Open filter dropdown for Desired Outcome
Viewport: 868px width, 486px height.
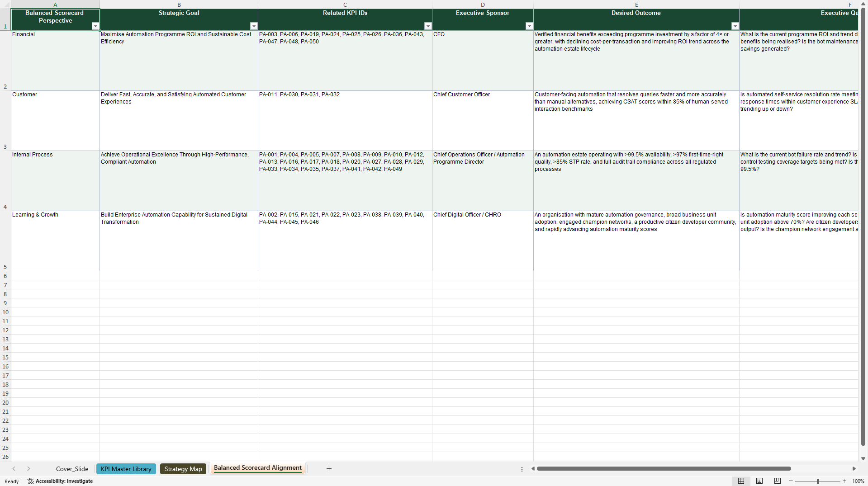(x=735, y=26)
